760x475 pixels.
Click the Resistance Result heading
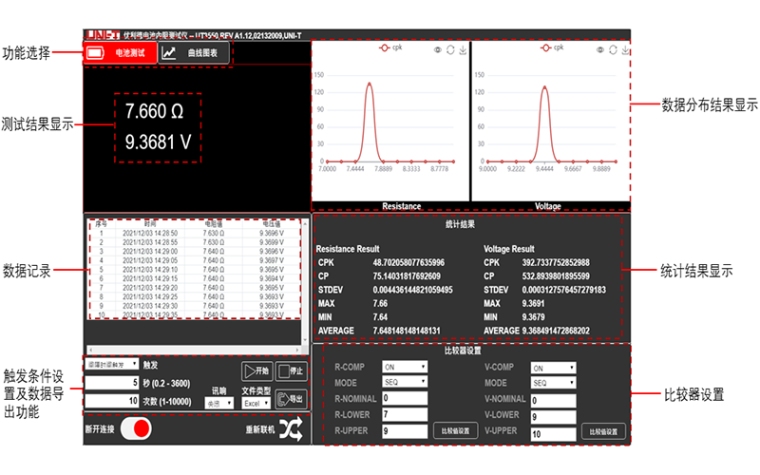coord(348,249)
